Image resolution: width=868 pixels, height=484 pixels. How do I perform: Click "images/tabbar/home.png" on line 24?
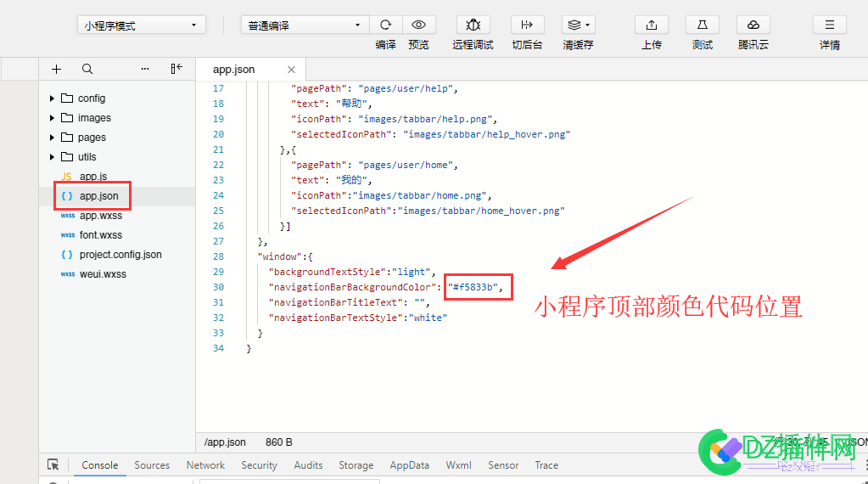tap(420, 195)
